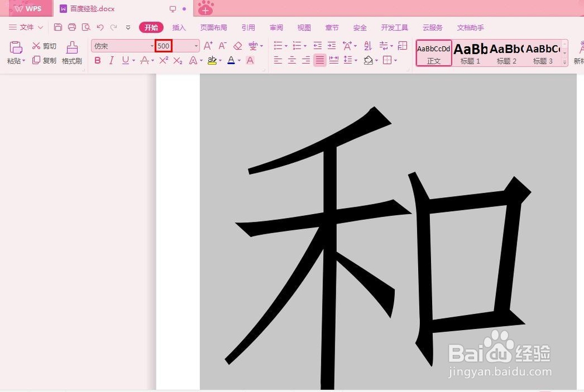
Task: Toggle character shading A icon
Action: [251, 60]
